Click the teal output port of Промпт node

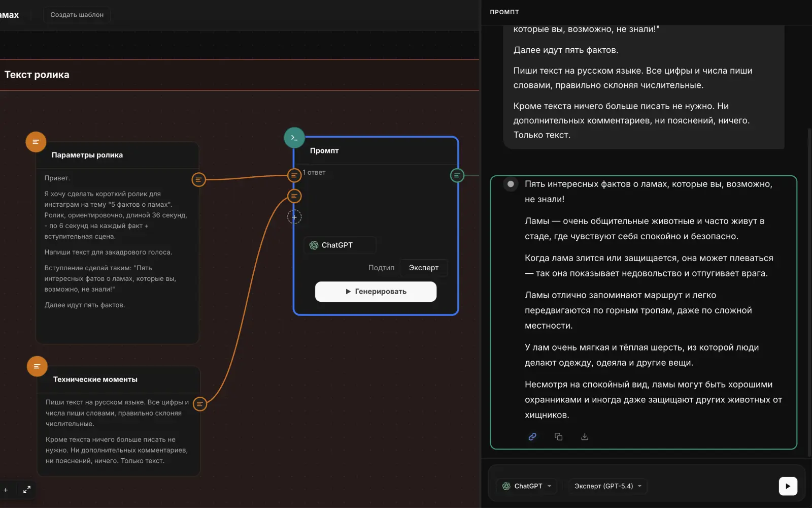(x=457, y=175)
